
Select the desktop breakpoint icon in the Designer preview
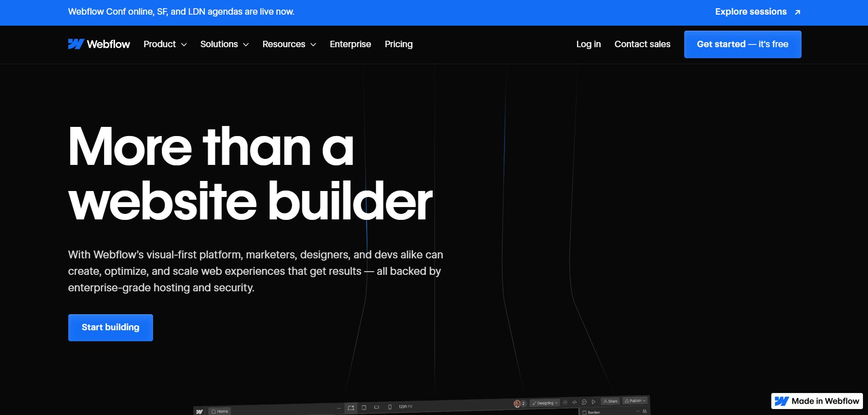pyautogui.click(x=351, y=408)
